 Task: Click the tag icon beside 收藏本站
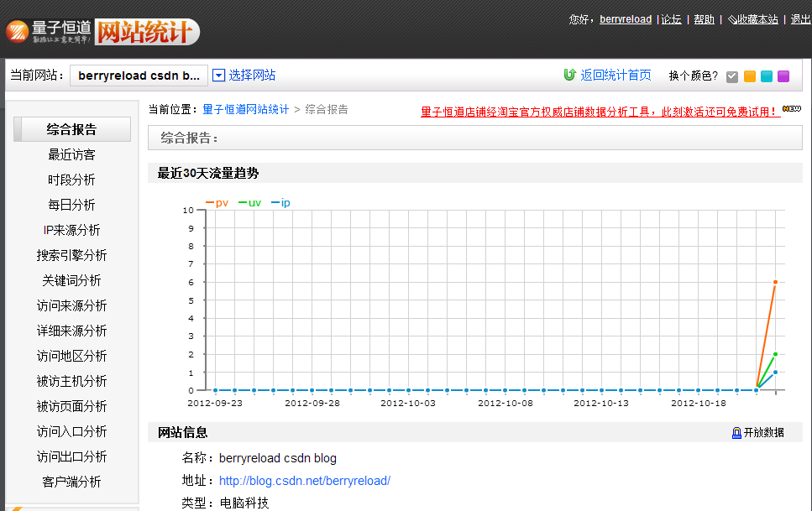(x=732, y=19)
